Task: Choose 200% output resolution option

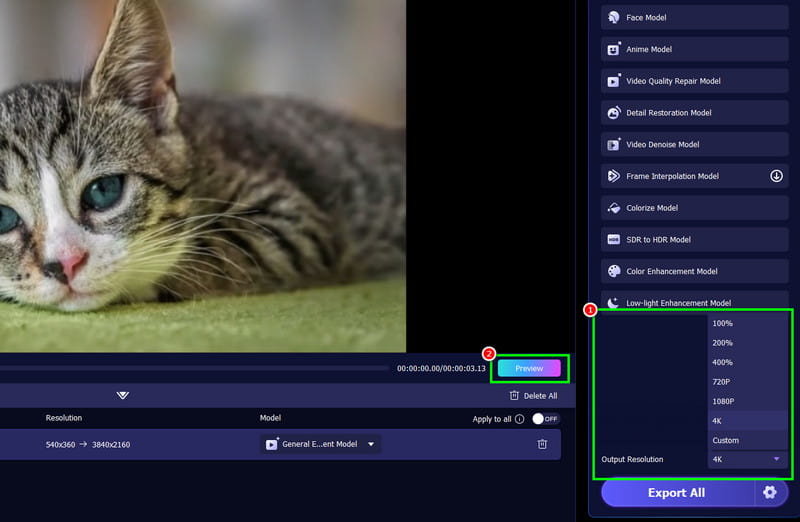Action: pyautogui.click(x=747, y=343)
